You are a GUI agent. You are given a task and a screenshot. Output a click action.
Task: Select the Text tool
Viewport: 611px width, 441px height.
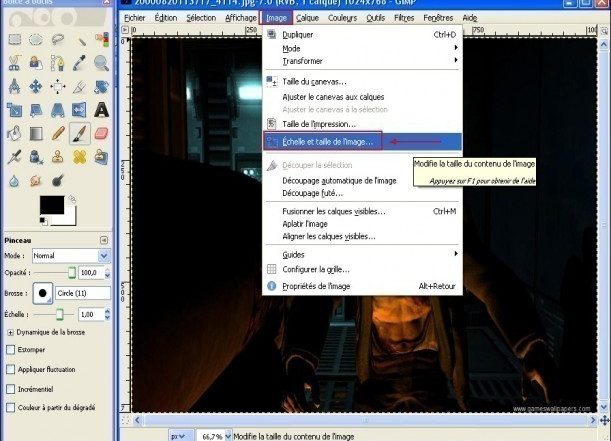(103, 109)
